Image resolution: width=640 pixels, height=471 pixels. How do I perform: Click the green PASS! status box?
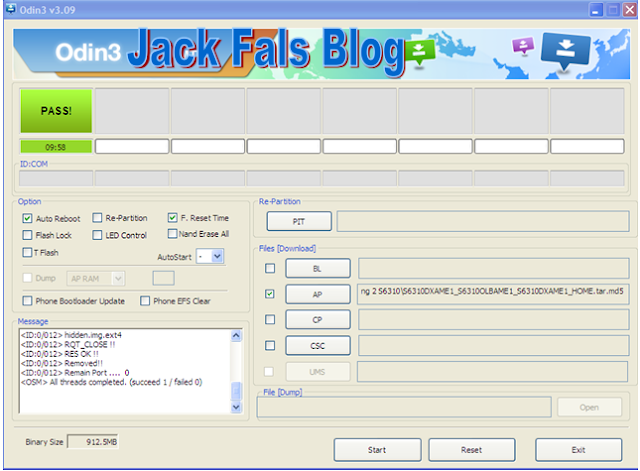pyautogui.click(x=56, y=111)
